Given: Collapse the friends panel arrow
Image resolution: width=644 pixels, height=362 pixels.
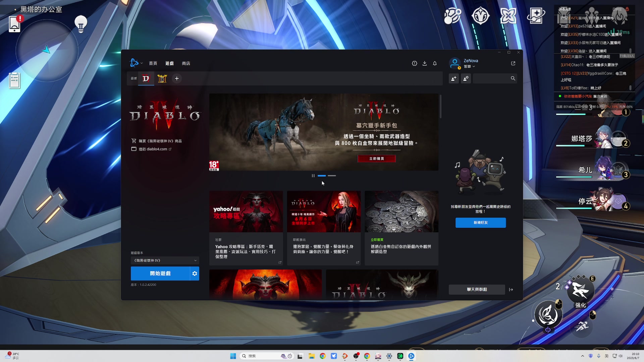Looking at the screenshot, I should coord(511,290).
